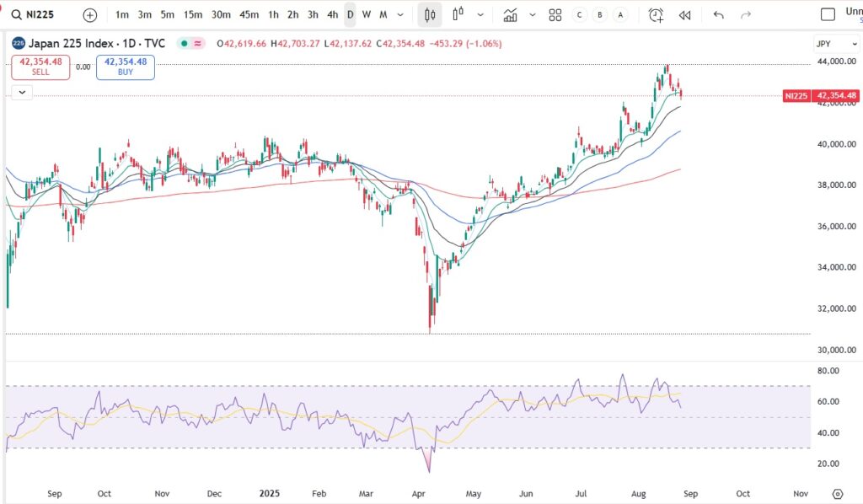
Task: Open symbol search via the magnifier icon
Action: tap(17, 14)
